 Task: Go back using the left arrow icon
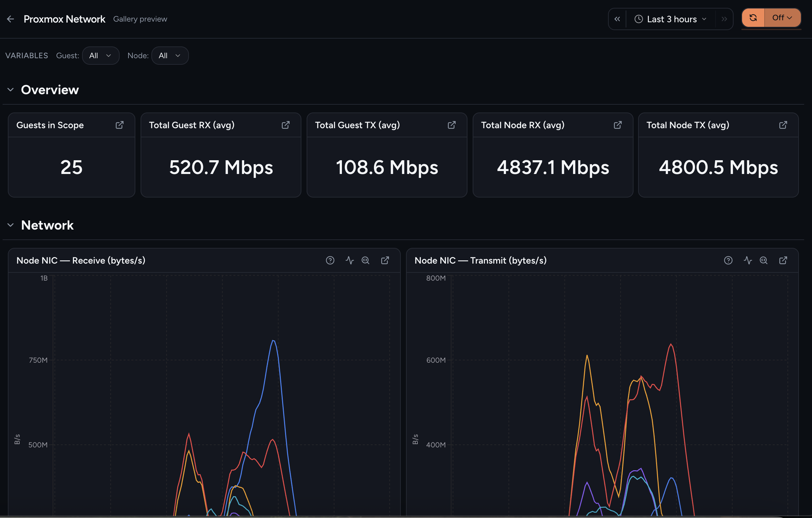tap(10, 19)
